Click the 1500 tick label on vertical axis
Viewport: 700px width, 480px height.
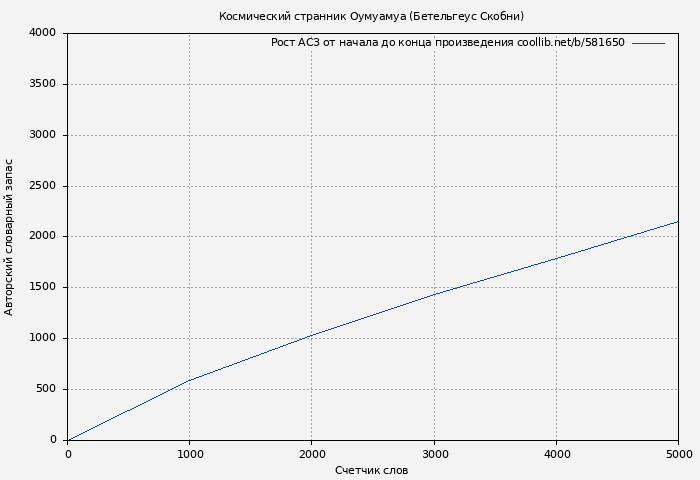point(43,288)
